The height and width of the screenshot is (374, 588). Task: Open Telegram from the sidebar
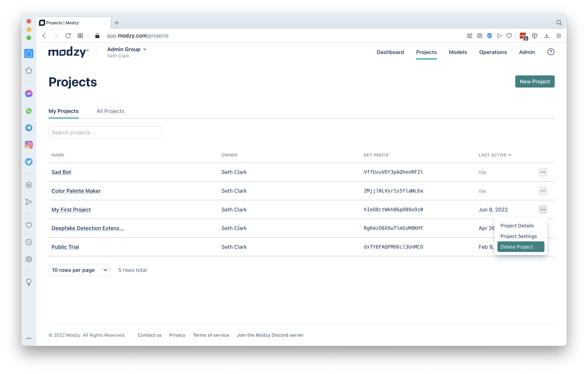tap(29, 128)
